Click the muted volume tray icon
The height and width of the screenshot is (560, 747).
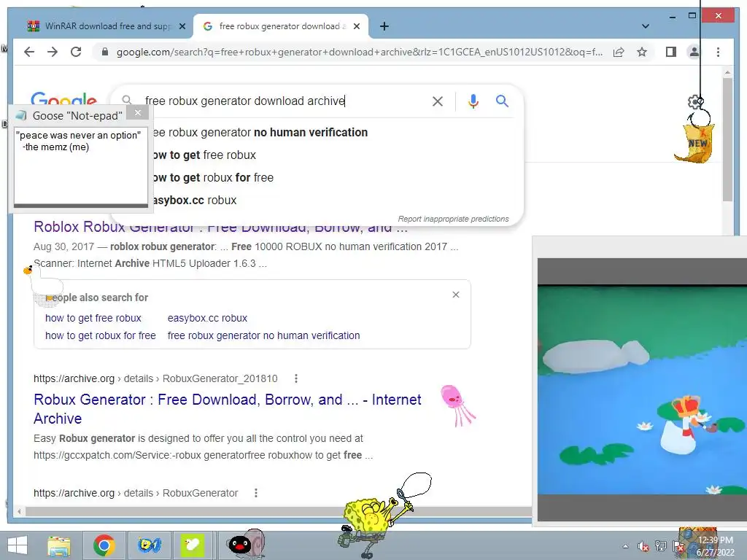click(x=643, y=546)
